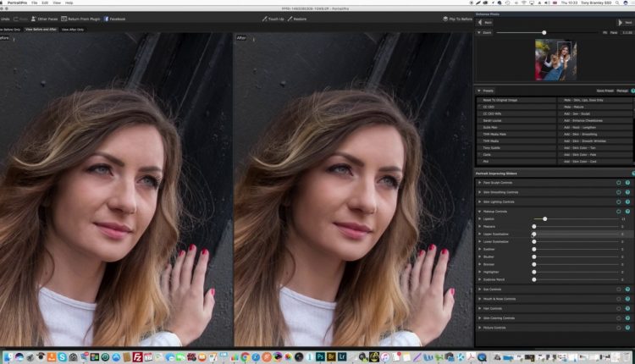This screenshot has width=635, height=364.
Task: Open Lightroom from the Dock
Action: (x=341, y=356)
